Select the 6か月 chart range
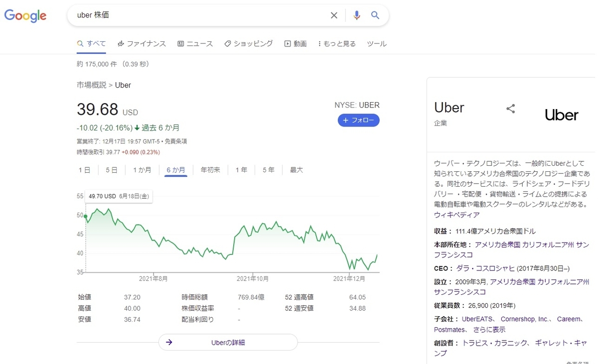598x364 pixels. pos(176,170)
